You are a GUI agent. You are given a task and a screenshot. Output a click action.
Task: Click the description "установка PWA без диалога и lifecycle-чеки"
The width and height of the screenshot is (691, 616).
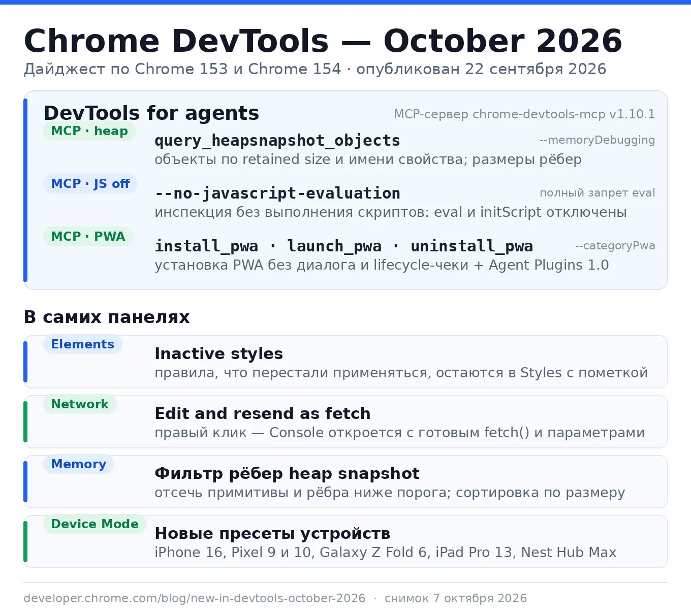tap(311, 265)
